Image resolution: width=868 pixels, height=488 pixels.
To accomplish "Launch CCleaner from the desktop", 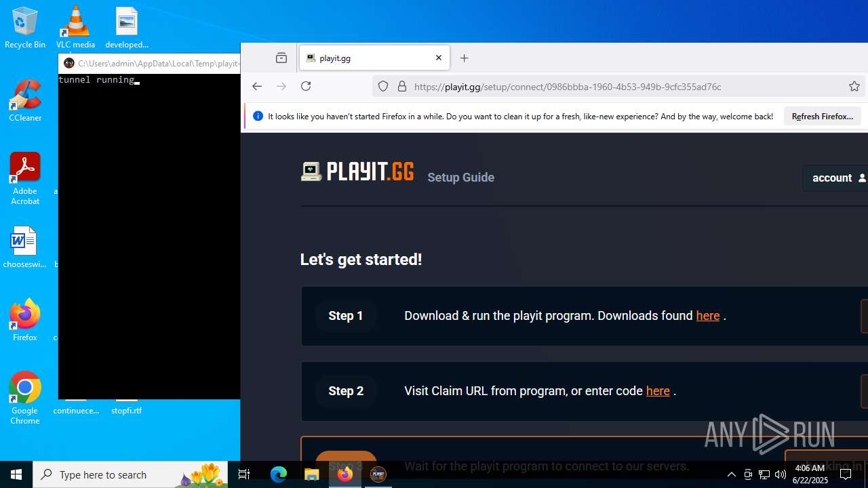I will (x=25, y=100).
